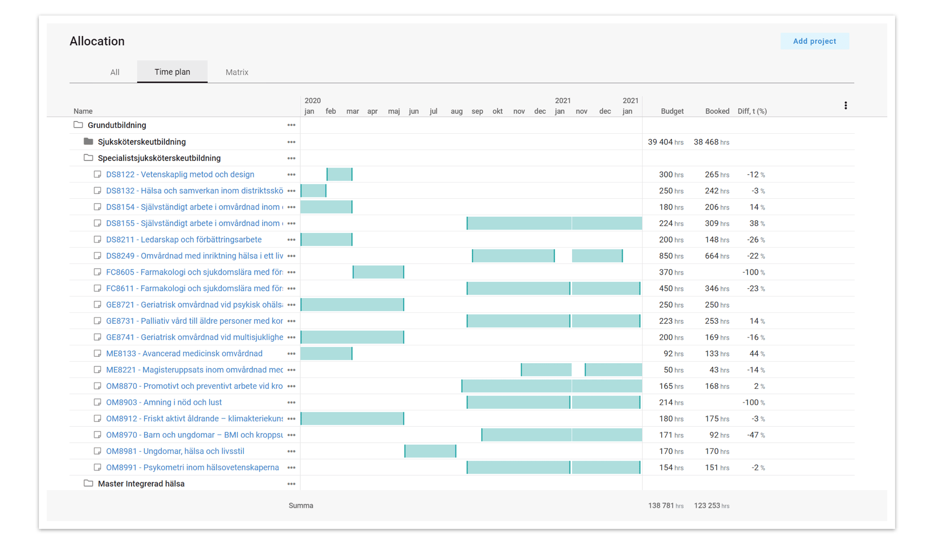This screenshot has width=934, height=560.
Task: Click the Sjuksköterskeutbildning folder icon
Action: pos(88,141)
